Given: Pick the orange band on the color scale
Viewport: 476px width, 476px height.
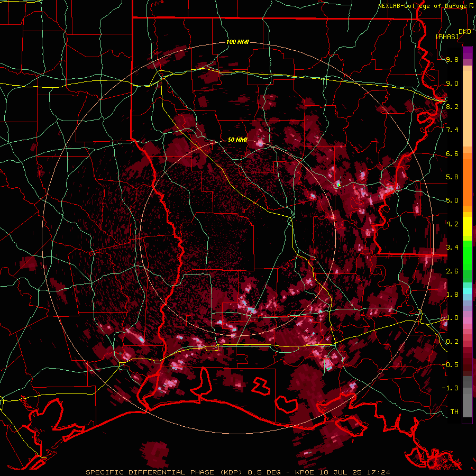Looking at the screenshot, I should pos(467,182).
